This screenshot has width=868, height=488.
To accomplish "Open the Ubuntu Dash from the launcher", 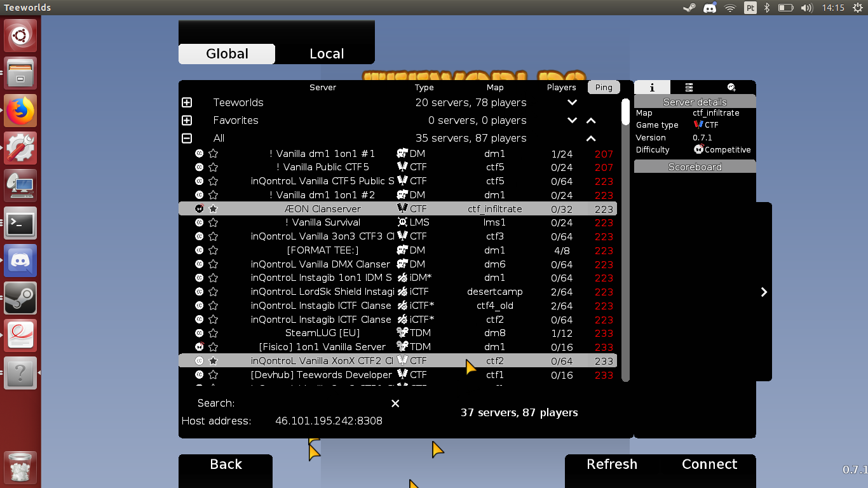I will (20, 36).
